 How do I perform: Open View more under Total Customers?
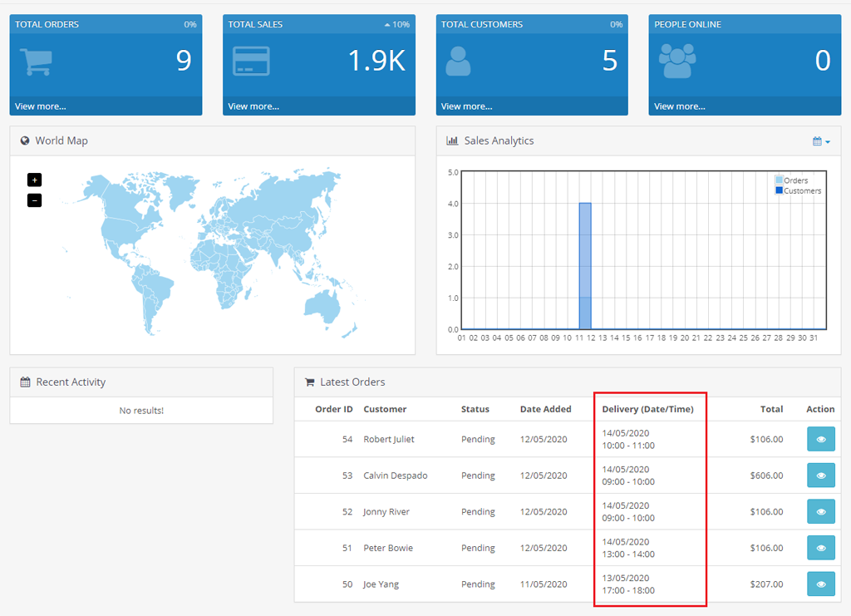point(467,106)
